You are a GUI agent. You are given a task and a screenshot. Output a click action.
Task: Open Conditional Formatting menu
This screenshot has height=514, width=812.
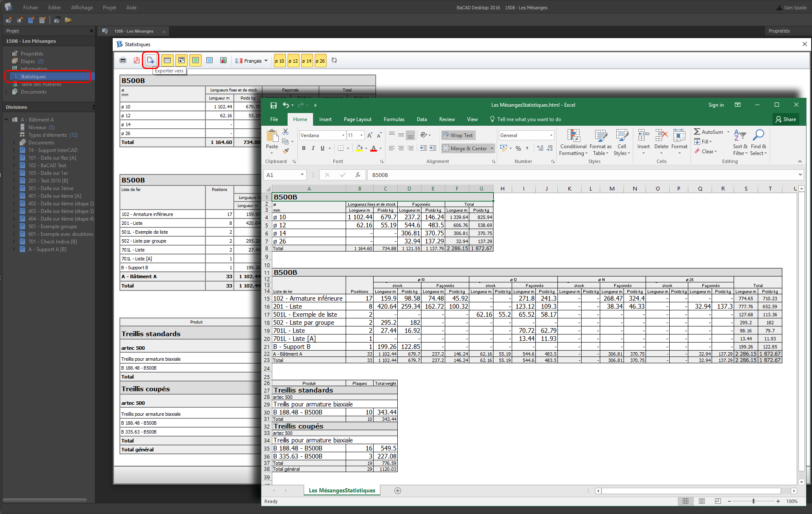click(573, 142)
